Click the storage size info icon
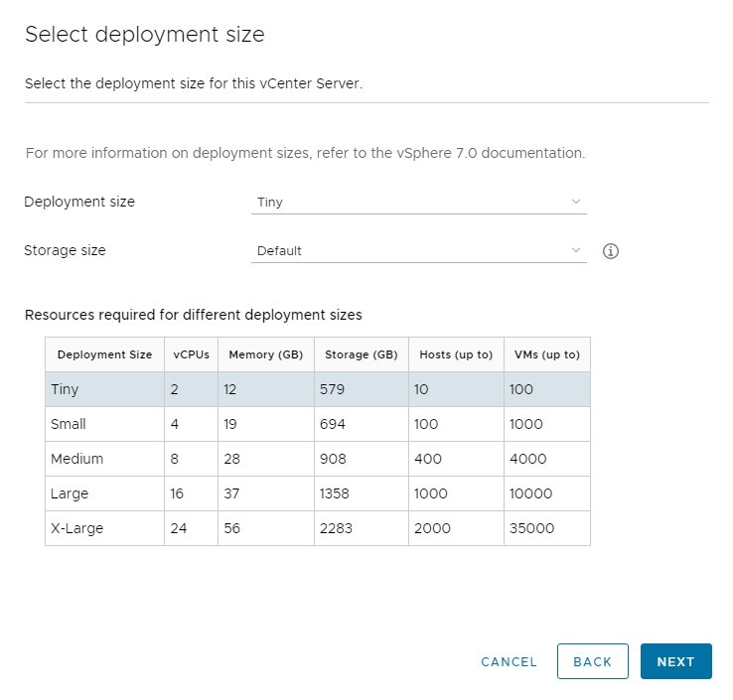Viewport: 733px width, 700px height. point(611,251)
